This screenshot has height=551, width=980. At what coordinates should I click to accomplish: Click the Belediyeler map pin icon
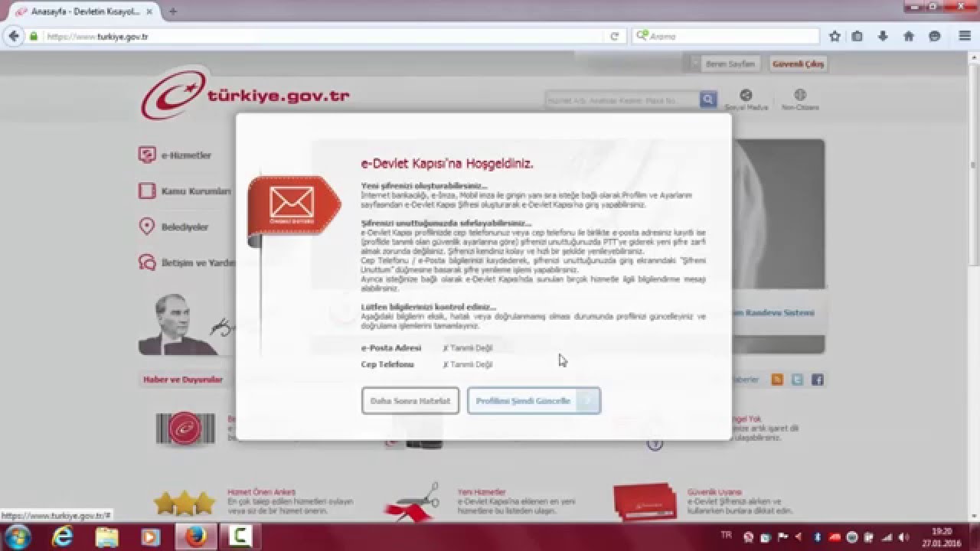click(147, 227)
